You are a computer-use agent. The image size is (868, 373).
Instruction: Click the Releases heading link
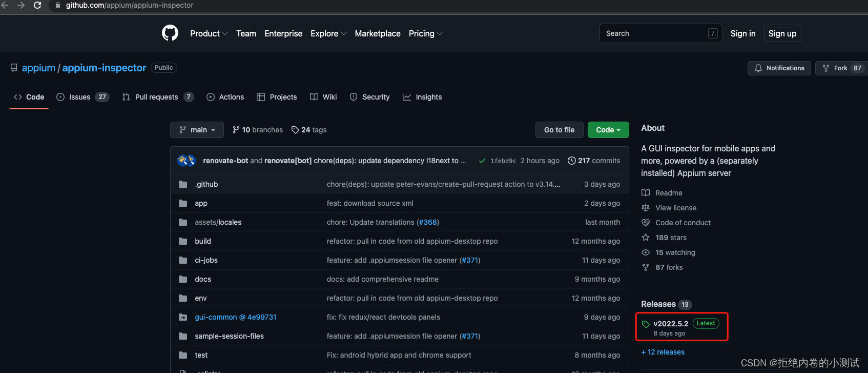(658, 304)
